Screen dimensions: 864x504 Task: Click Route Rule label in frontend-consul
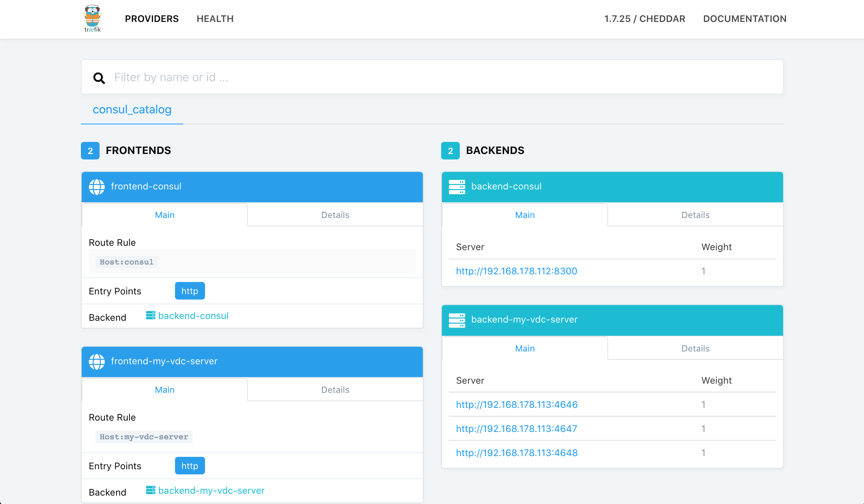pyautogui.click(x=112, y=242)
